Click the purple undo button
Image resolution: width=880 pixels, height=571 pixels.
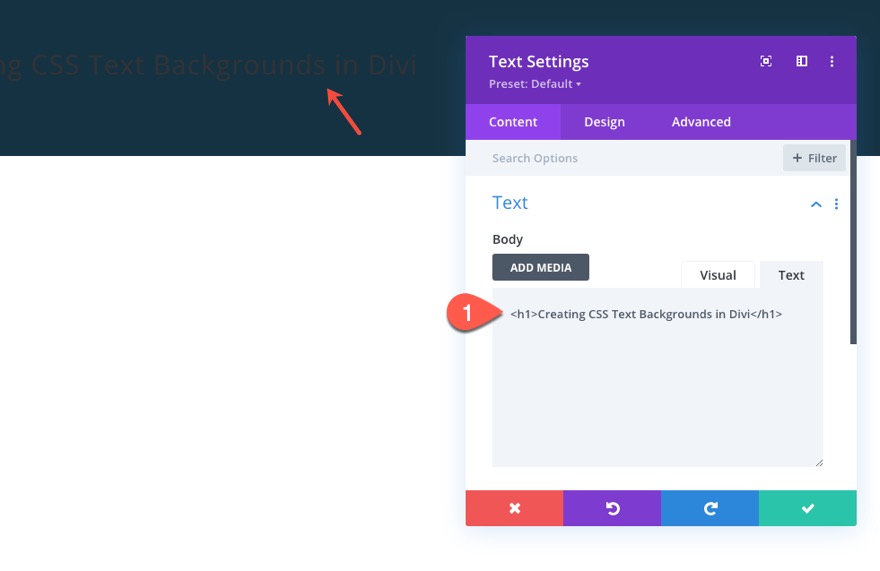(612, 508)
